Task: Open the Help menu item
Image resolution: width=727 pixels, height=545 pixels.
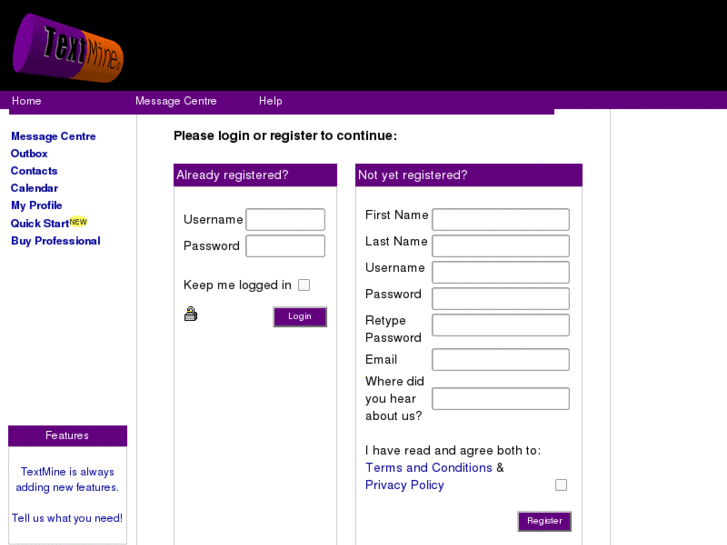Action: tap(270, 101)
